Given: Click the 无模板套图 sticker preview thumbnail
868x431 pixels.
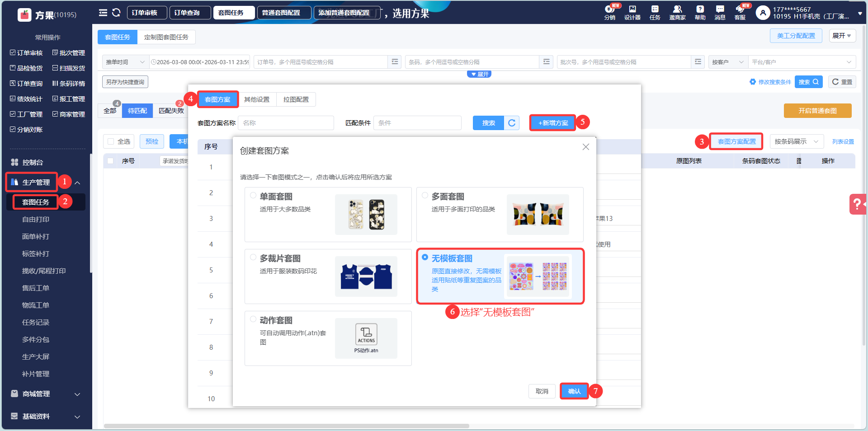Looking at the screenshot, I should pyautogui.click(x=538, y=276).
